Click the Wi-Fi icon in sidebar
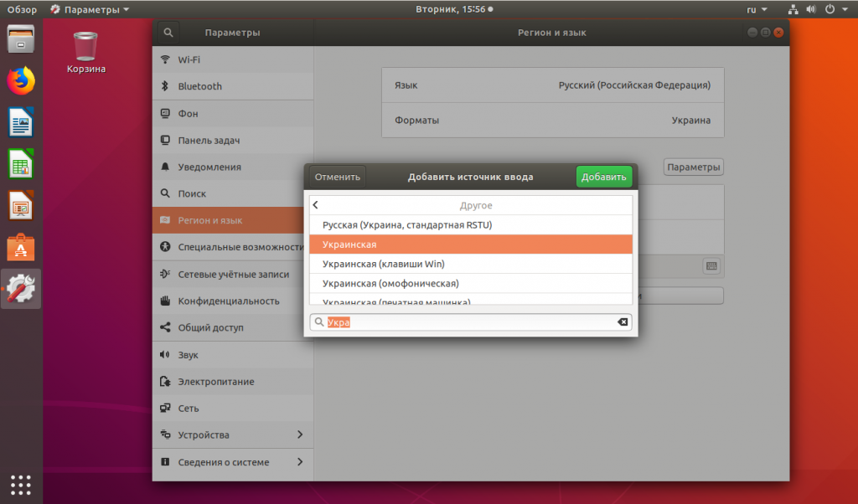The width and height of the screenshot is (858, 504). tap(165, 59)
